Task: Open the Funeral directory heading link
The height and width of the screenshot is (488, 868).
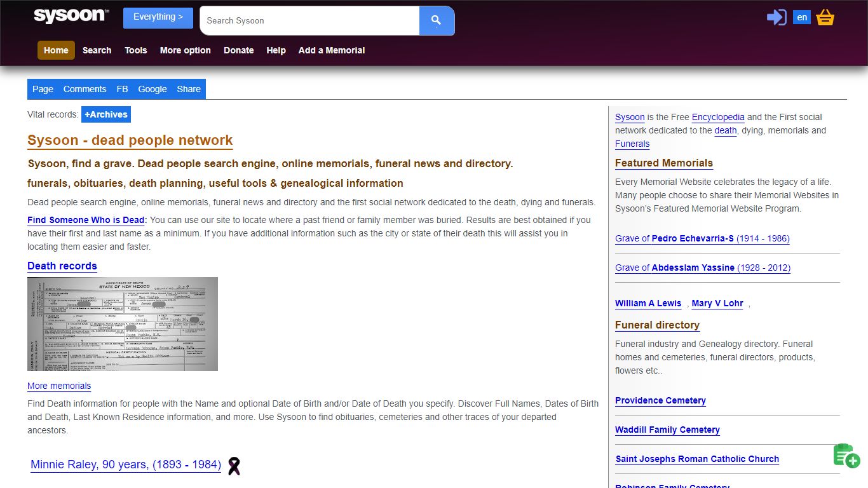Action: [657, 325]
